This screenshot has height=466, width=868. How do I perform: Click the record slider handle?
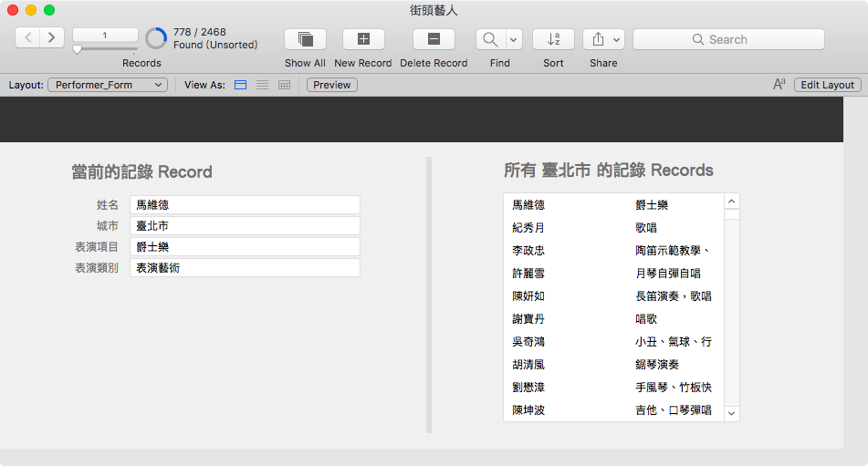point(77,49)
